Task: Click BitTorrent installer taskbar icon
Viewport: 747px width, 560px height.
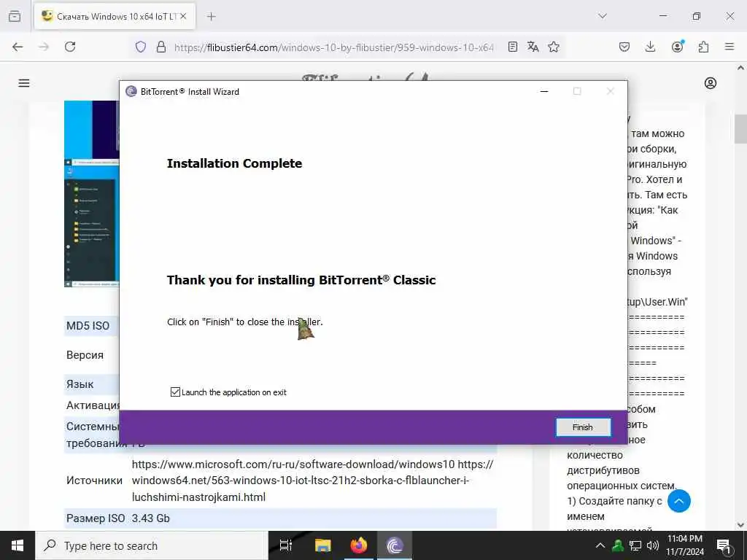Action: (395, 545)
